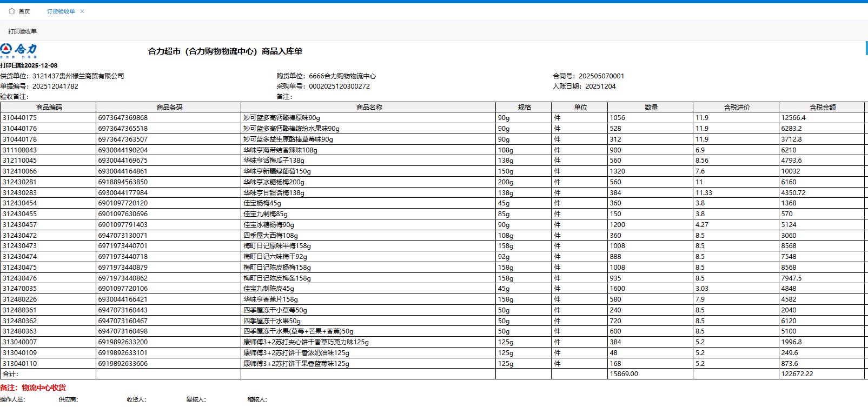Click the 数量 column header

coord(651,108)
